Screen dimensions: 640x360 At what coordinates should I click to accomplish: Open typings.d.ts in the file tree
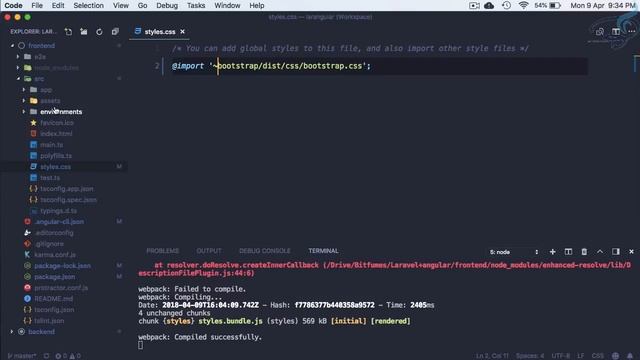point(58,211)
